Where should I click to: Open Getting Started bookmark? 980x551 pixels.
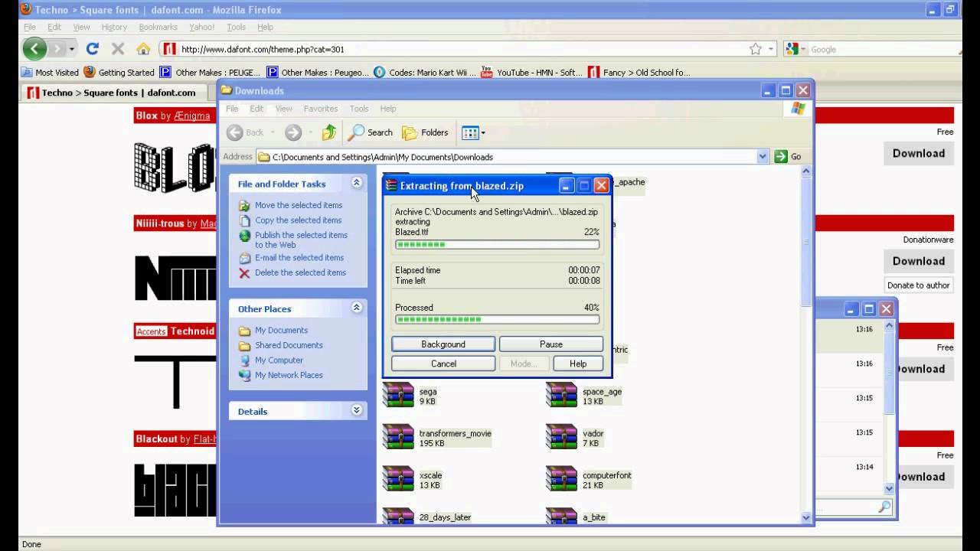119,73
